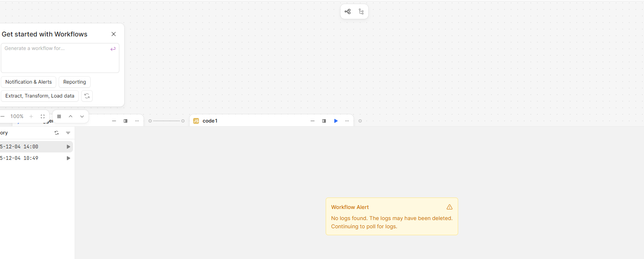The image size is (644, 259).
Task: Pick Extract, Transform, Load data suggestion
Action: tap(40, 96)
